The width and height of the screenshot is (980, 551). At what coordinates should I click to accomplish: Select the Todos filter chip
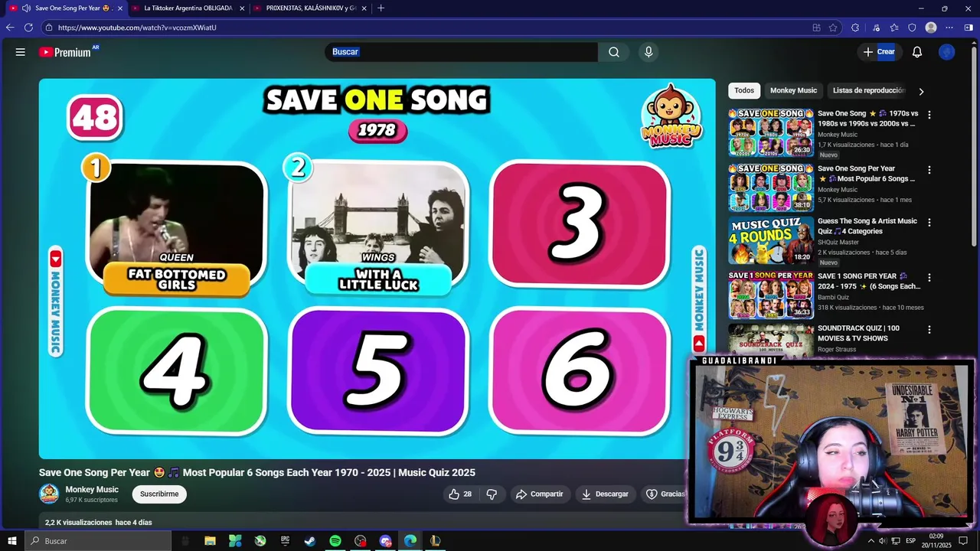click(744, 90)
